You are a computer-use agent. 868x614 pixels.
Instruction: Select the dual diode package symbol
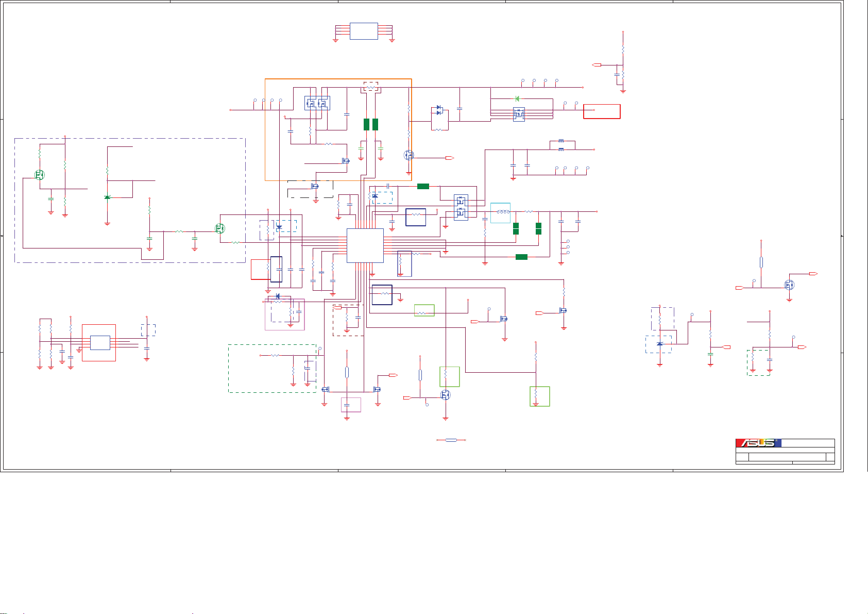tap(439, 110)
